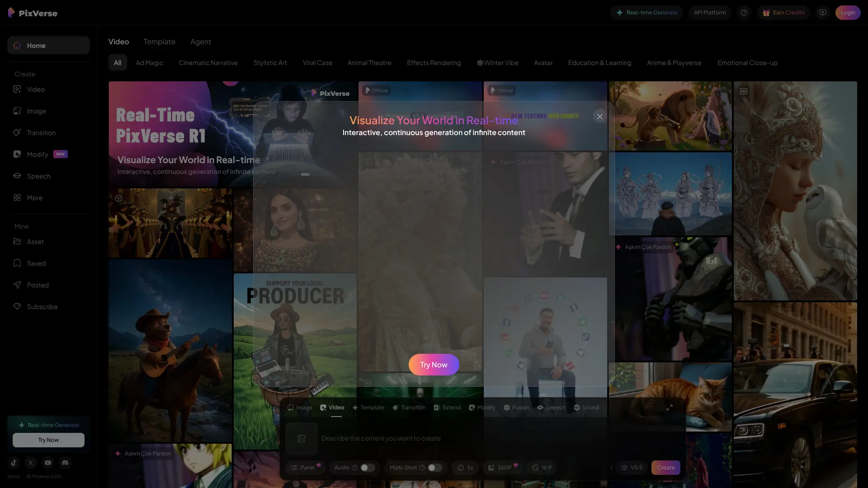
Task: Click the expand prompt panel arrows icon
Action: click(x=670, y=407)
